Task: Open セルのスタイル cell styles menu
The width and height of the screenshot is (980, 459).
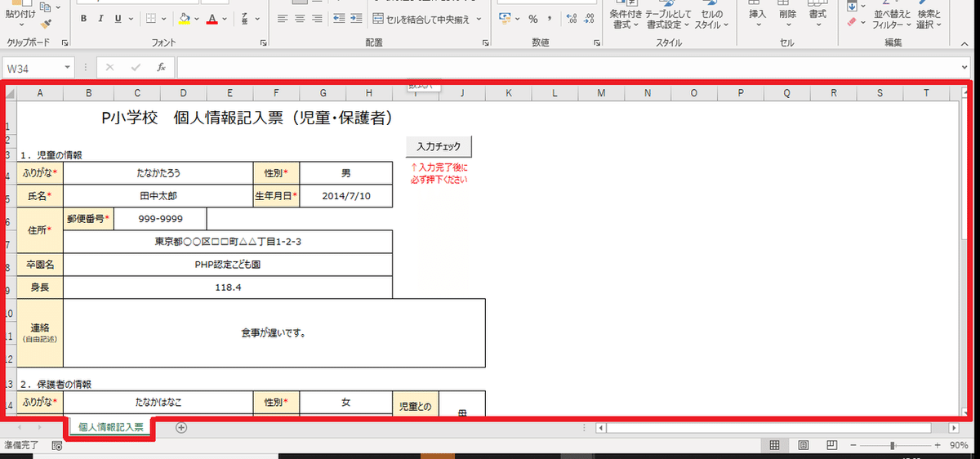Action: tap(711, 16)
